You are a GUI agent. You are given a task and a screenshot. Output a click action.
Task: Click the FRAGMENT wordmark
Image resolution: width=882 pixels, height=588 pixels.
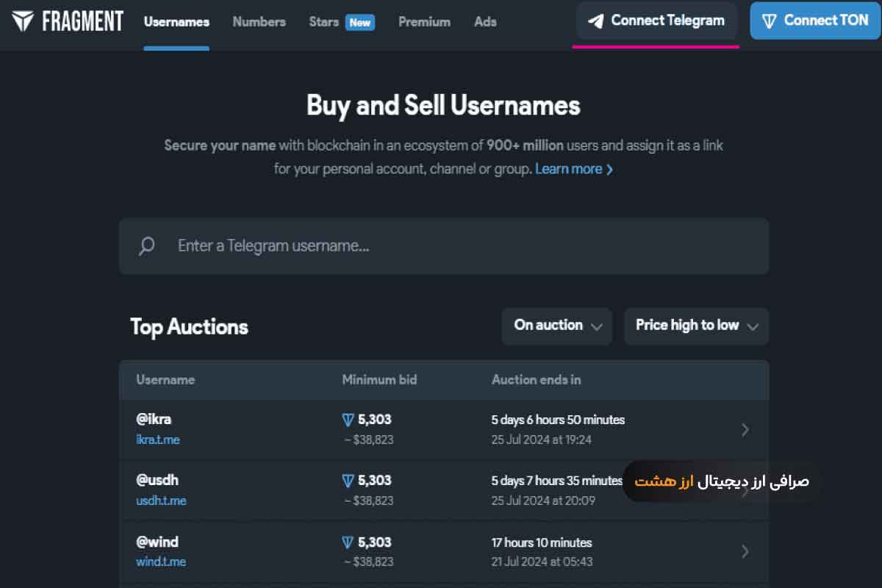tap(83, 21)
